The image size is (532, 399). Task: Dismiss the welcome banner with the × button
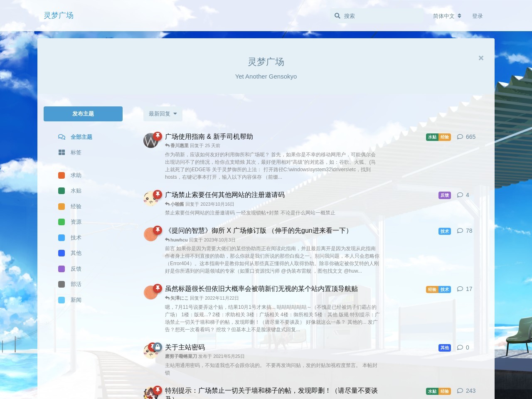tap(481, 58)
